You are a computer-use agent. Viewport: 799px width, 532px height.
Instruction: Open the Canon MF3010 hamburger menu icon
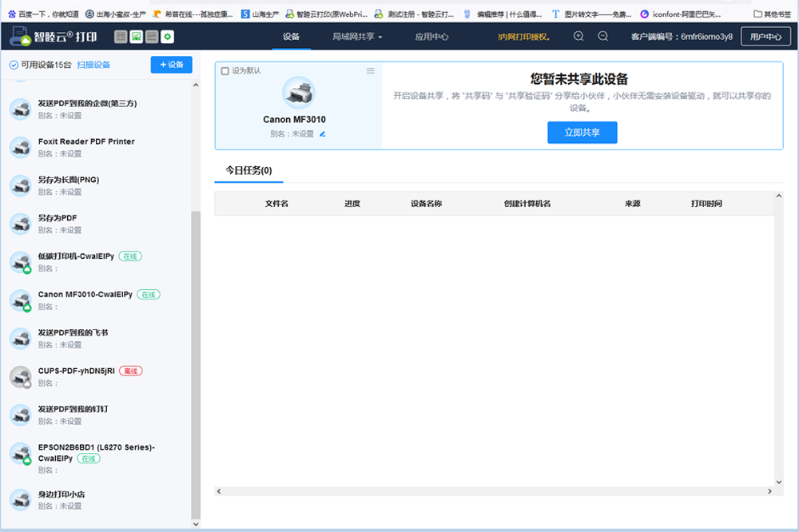370,71
